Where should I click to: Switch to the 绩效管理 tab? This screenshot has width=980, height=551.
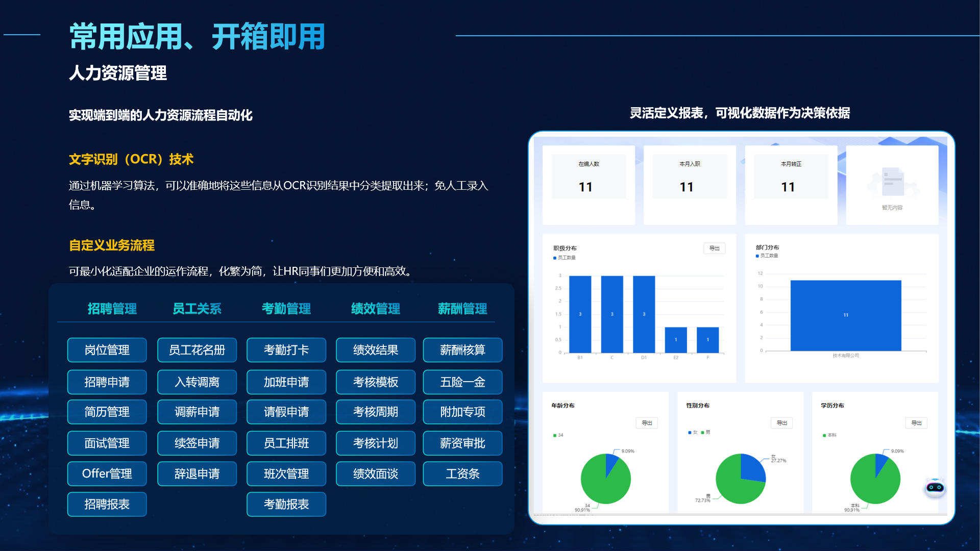coord(375,308)
